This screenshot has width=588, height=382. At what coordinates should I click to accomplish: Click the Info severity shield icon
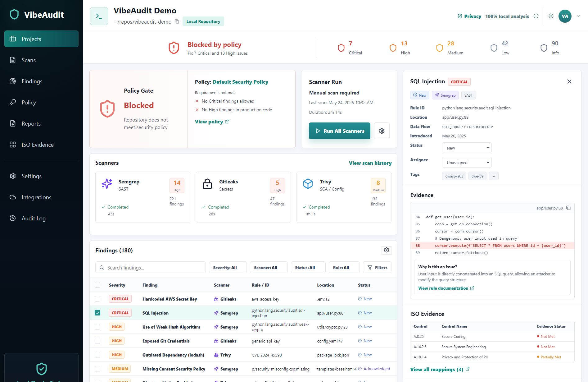544,48
